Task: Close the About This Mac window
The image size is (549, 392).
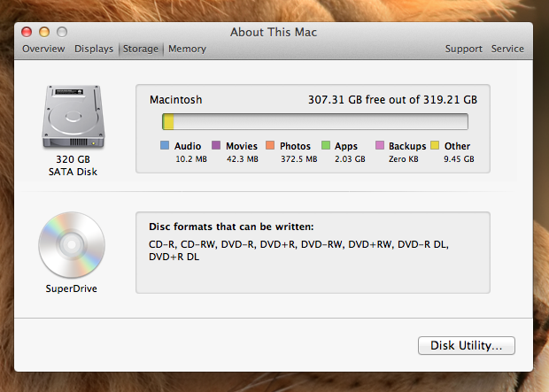Action: tap(27, 32)
